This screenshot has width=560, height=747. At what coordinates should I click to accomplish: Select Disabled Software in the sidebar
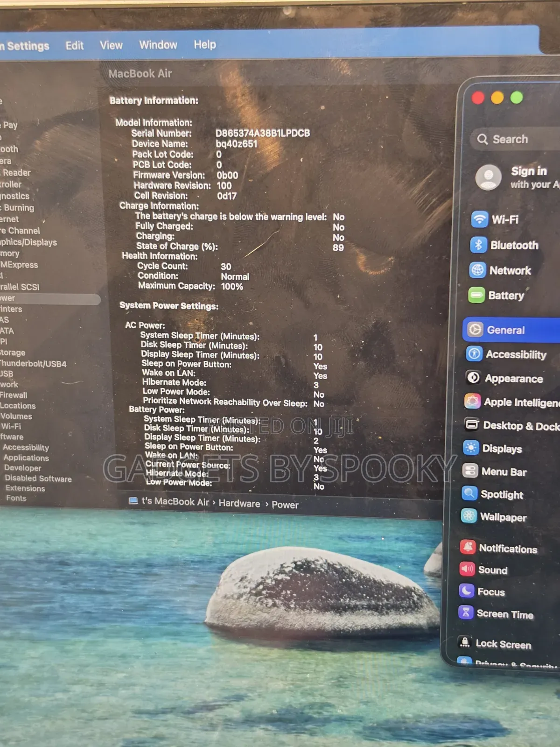38,479
